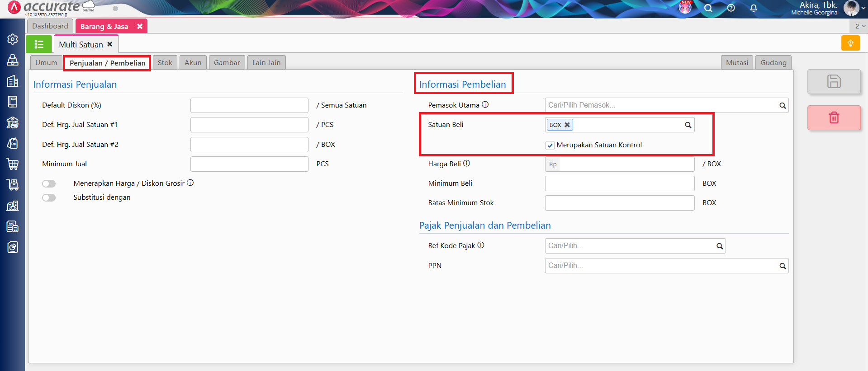The image size is (868, 371).
Task: Switch to the Stok tab
Action: click(x=165, y=63)
